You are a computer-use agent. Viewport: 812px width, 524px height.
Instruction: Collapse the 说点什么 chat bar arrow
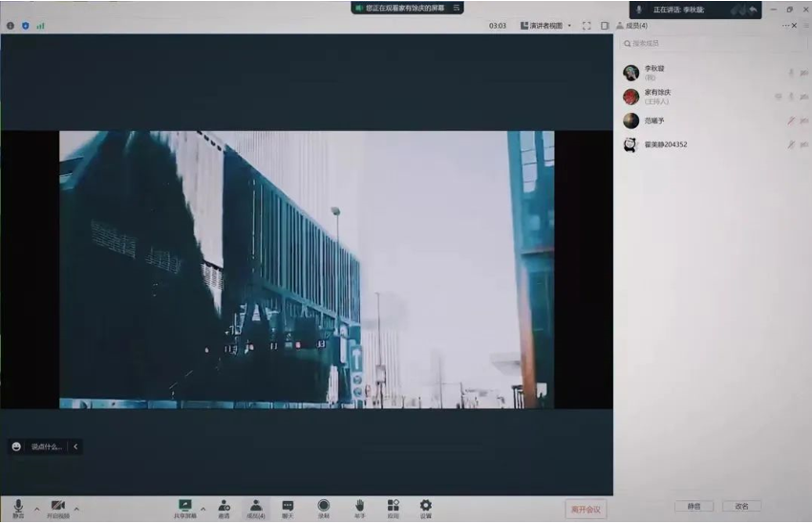75,447
